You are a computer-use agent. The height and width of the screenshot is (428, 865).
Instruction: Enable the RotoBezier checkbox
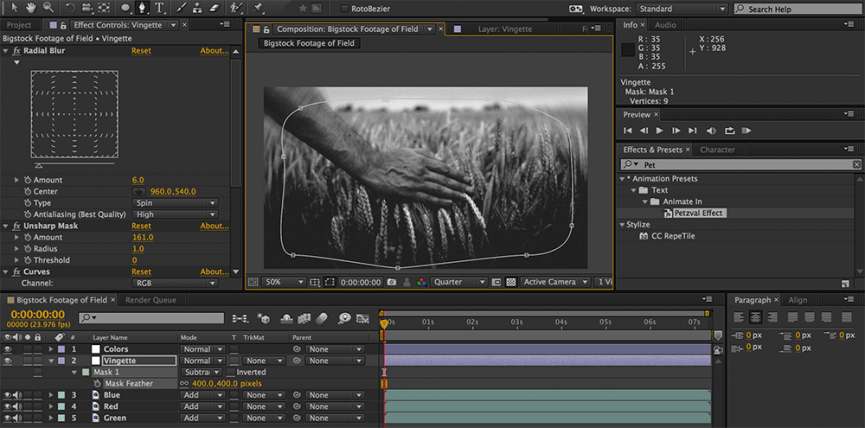[345, 9]
